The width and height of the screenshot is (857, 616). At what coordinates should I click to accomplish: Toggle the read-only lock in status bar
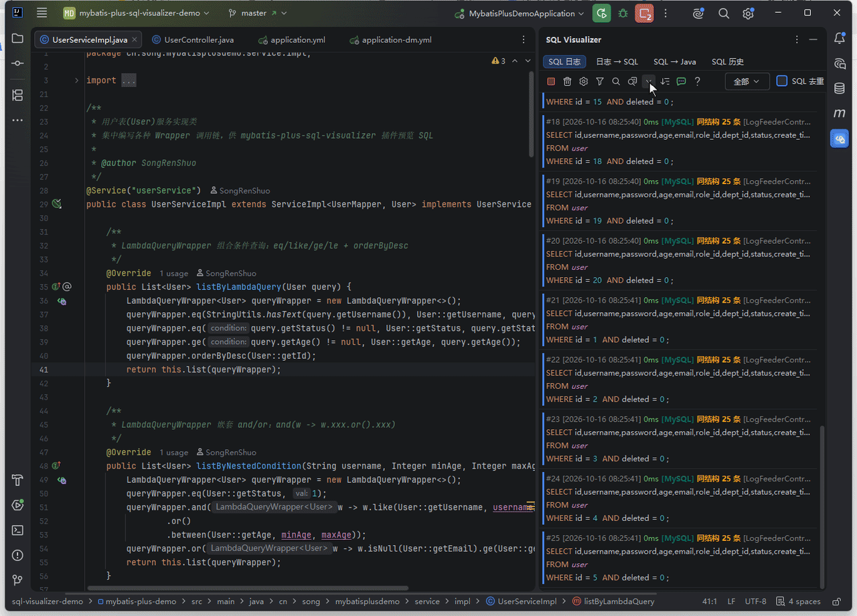click(836, 601)
